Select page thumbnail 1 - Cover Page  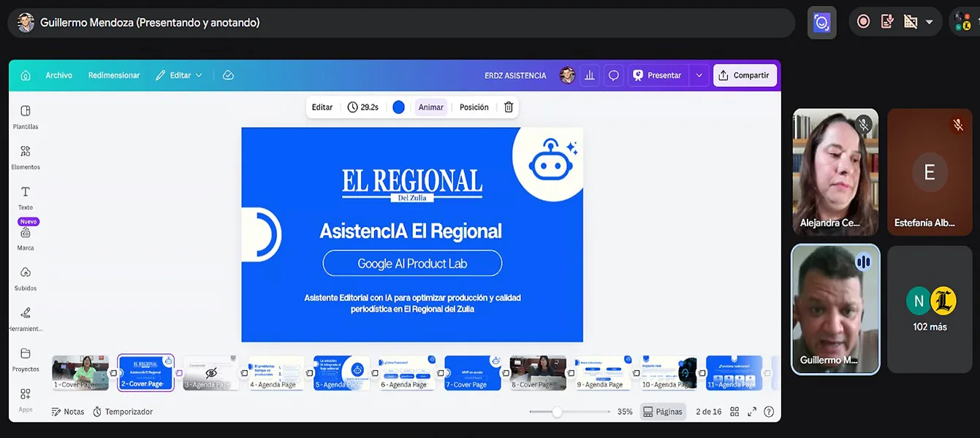tap(80, 373)
